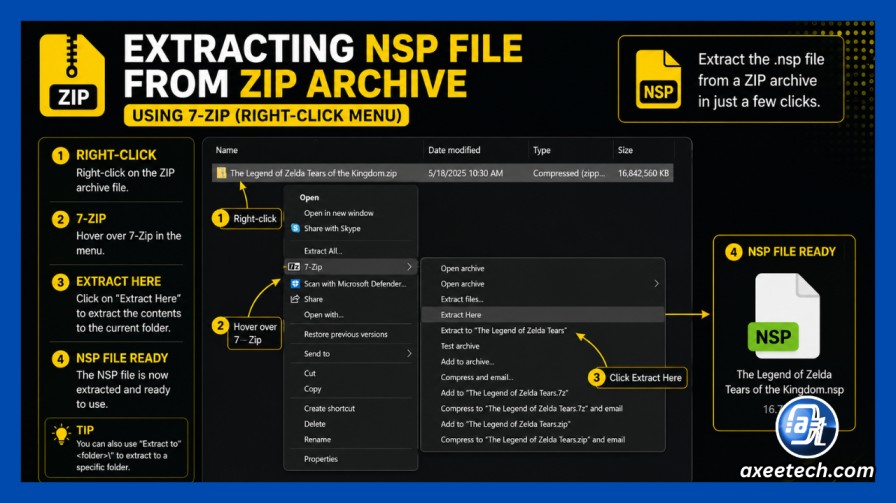Image resolution: width=896 pixels, height=503 pixels.
Task: Click the yellow NSP icon in header box
Action: [658, 79]
